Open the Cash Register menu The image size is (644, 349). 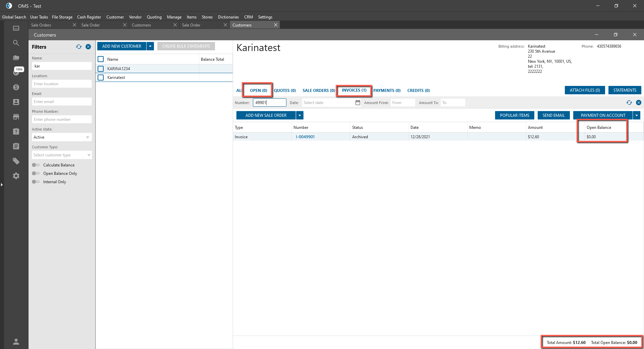click(89, 17)
